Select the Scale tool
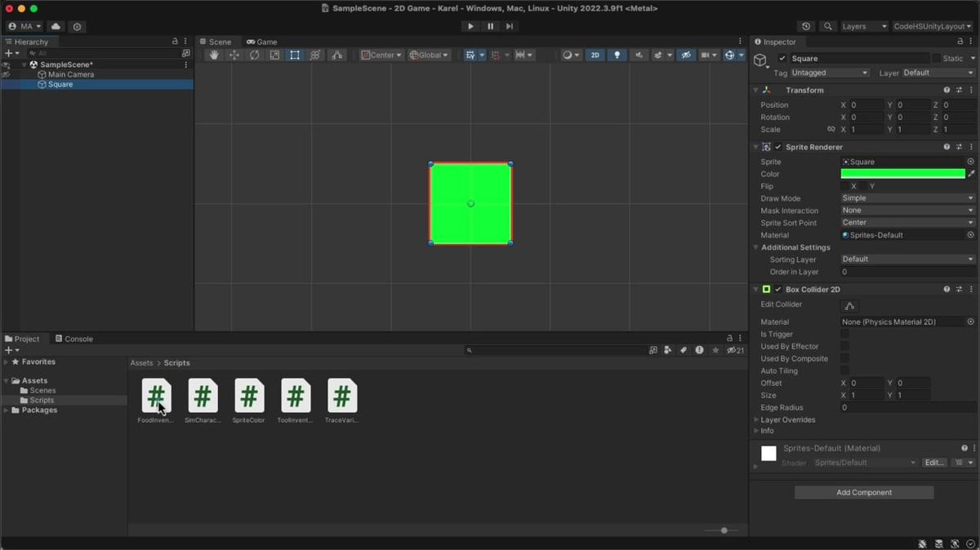The image size is (980, 550). tap(274, 55)
